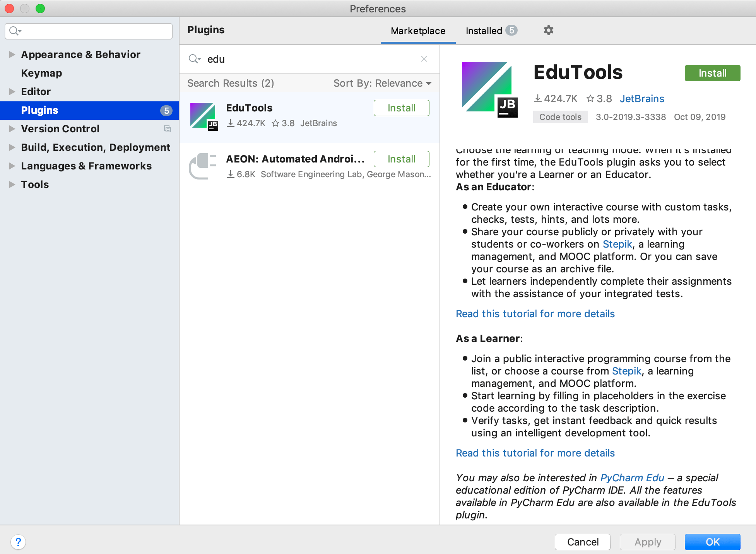Click the star rating icon in EduTools details
756x554 pixels.
pos(590,99)
